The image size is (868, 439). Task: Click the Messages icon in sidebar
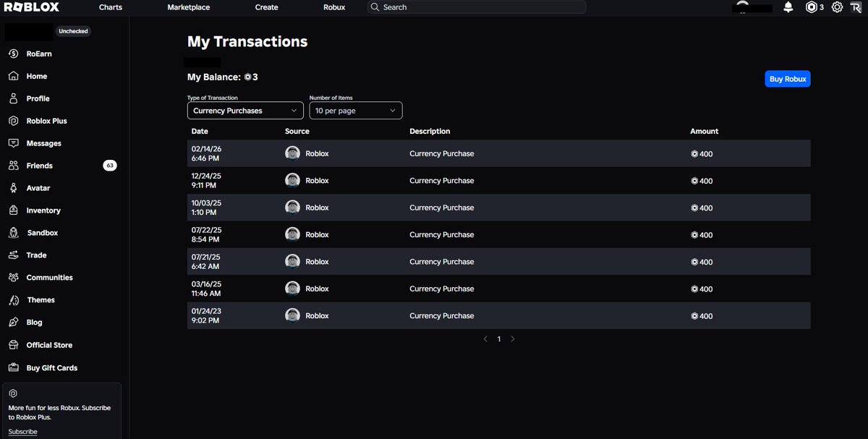click(x=13, y=143)
